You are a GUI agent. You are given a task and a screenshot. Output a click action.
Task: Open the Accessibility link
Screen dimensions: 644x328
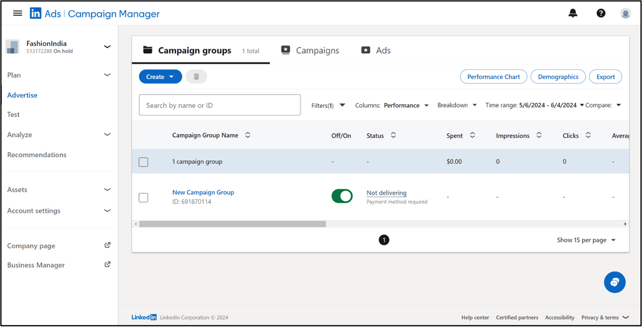pyautogui.click(x=561, y=318)
